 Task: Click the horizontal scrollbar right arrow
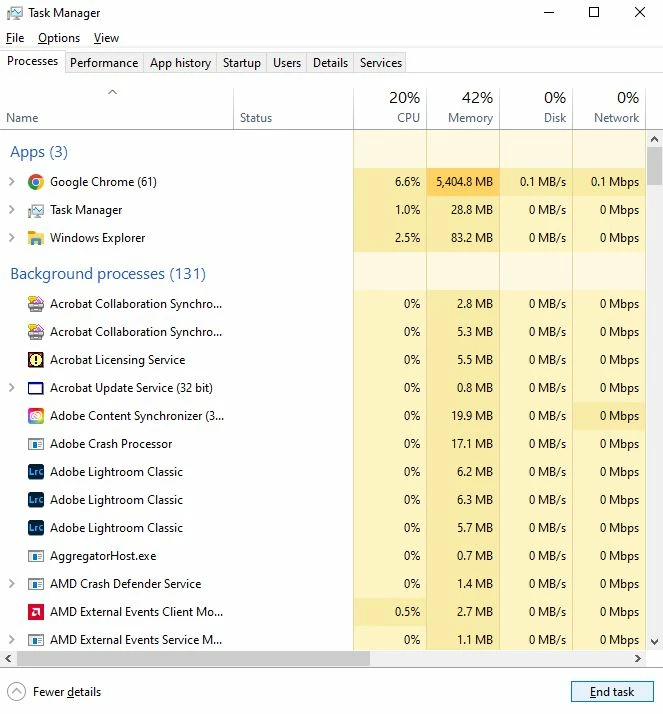pyautogui.click(x=638, y=658)
